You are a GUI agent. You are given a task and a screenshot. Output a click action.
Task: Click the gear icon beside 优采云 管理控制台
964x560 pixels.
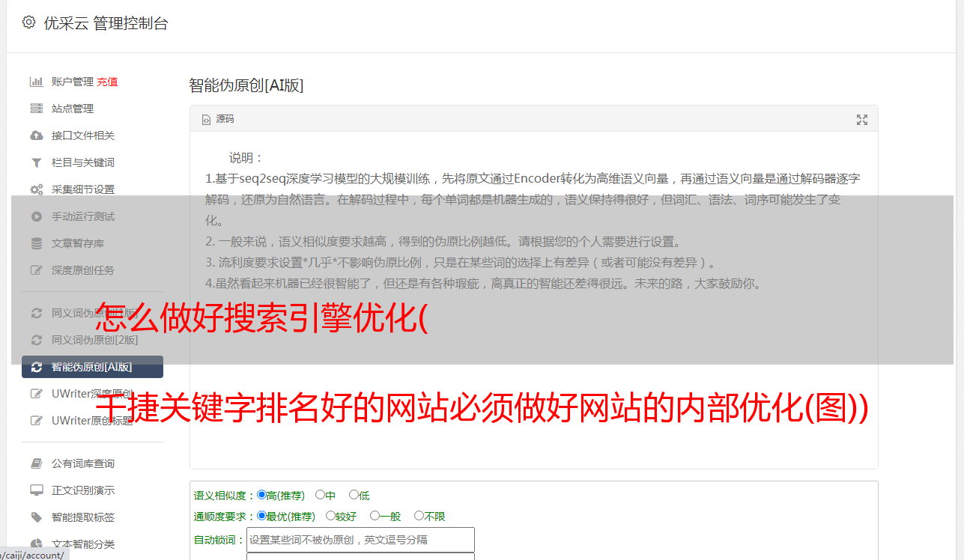click(x=28, y=22)
